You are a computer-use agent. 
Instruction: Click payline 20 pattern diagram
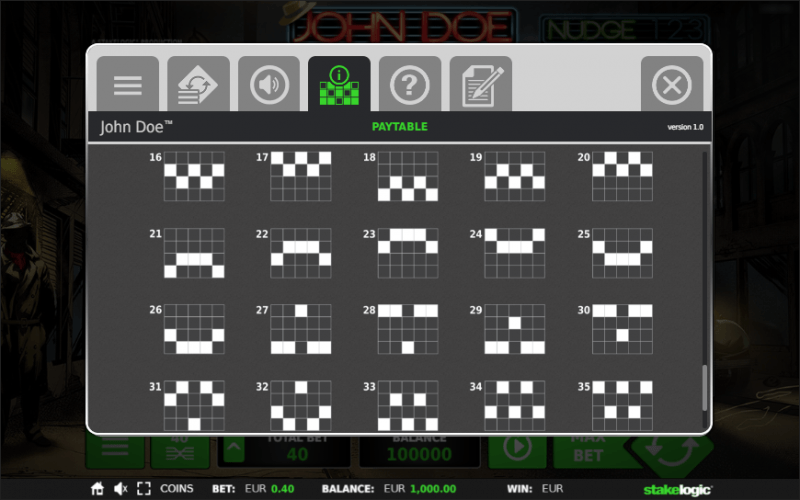[x=622, y=176]
